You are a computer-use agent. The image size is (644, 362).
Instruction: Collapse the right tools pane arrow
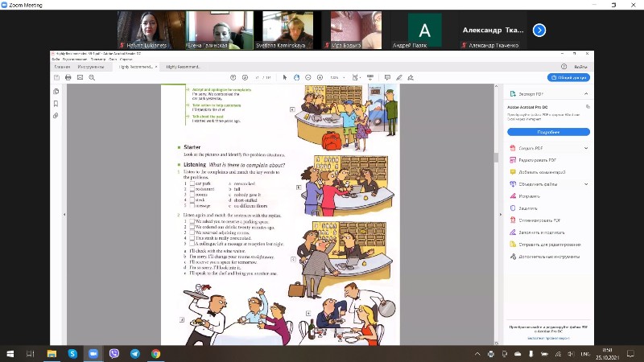(500, 215)
